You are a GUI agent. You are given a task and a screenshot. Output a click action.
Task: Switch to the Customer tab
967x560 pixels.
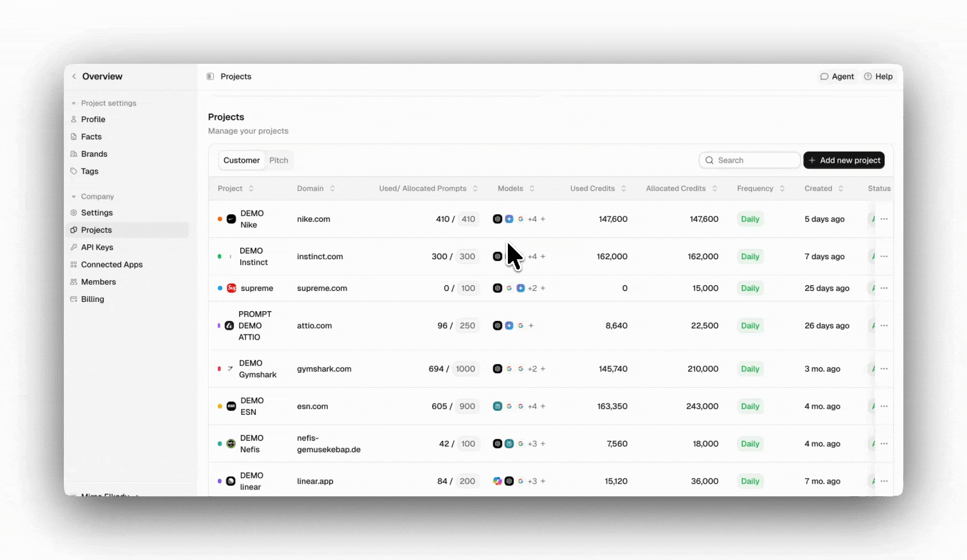pos(242,160)
